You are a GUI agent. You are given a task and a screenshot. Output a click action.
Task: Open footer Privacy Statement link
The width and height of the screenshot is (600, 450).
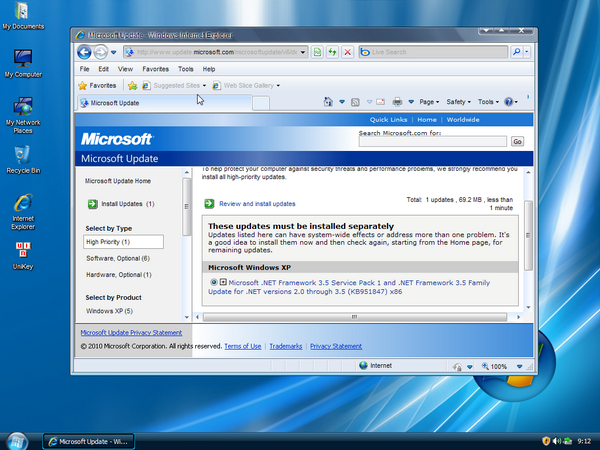pos(336,346)
